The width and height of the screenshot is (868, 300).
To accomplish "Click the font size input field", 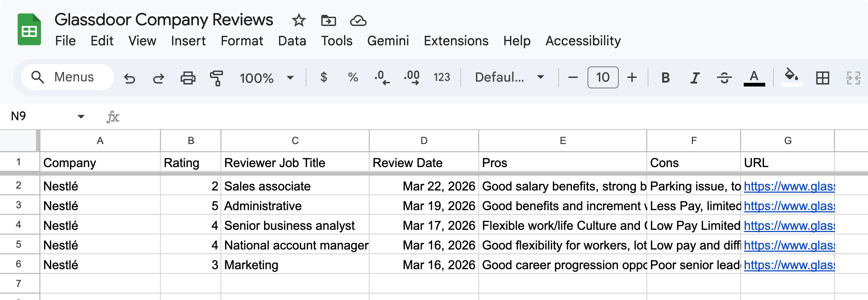I will (x=603, y=77).
